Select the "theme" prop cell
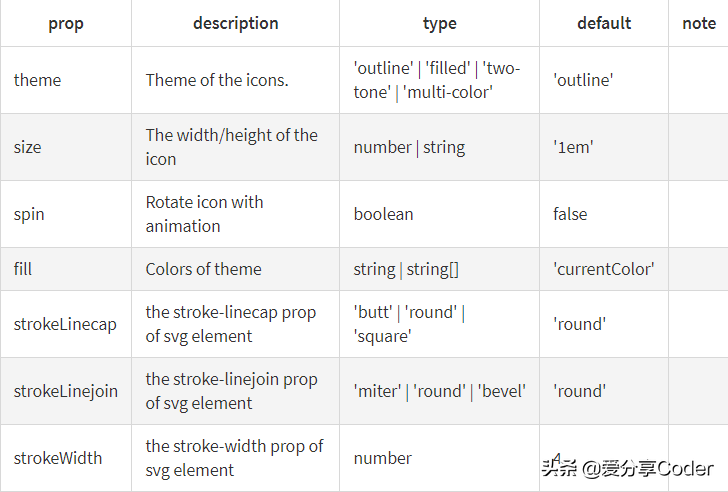This screenshot has width=728, height=492. tap(36, 80)
